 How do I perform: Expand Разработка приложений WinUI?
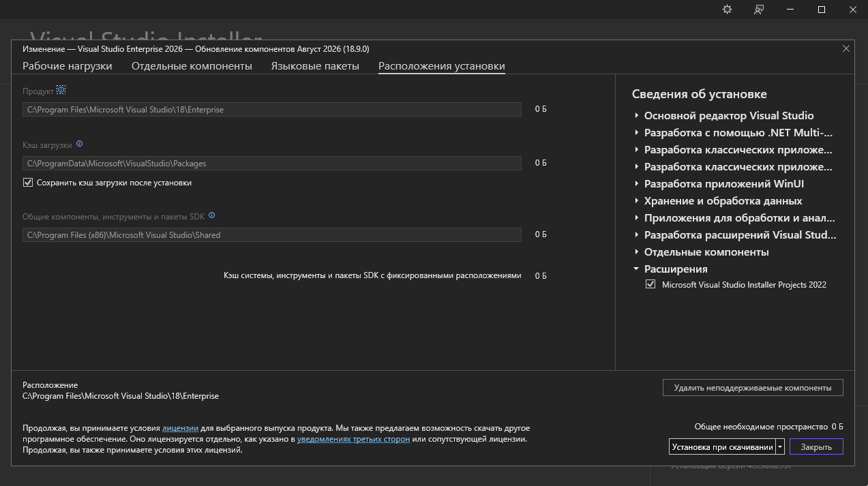(x=636, y=183)
